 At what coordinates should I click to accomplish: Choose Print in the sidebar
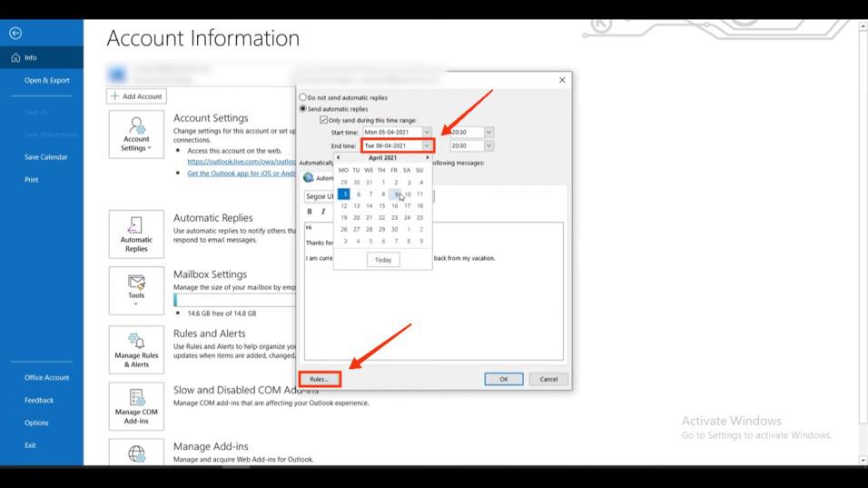coord(32,179)
